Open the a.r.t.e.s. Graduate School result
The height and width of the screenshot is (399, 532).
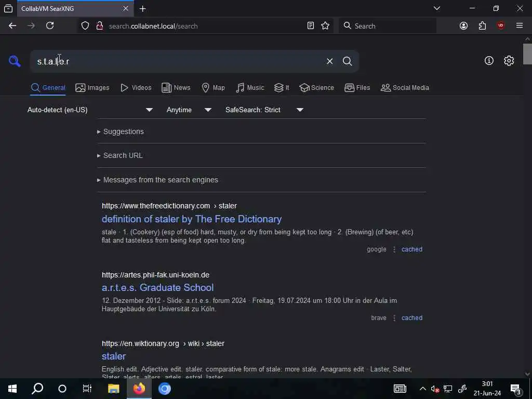[x=158, y=287]
